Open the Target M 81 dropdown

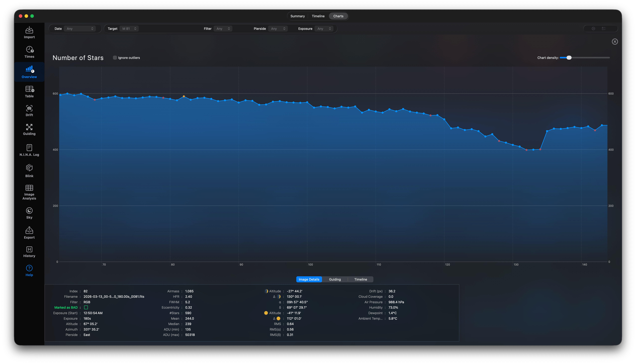coord(129,29)
